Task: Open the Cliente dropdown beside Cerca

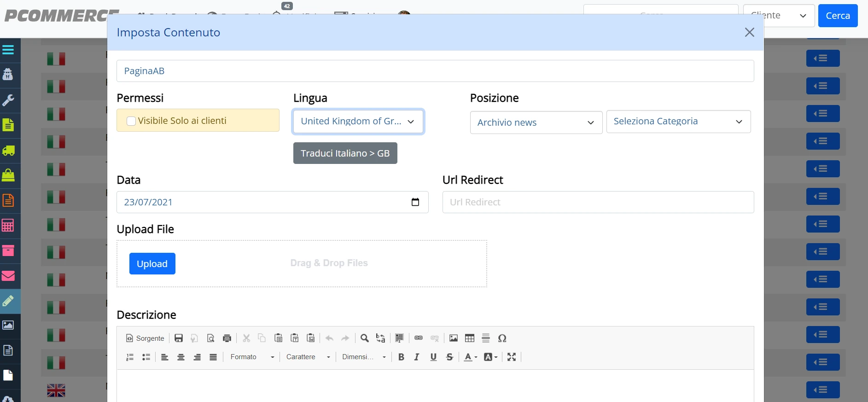Action: pos(779,16)
